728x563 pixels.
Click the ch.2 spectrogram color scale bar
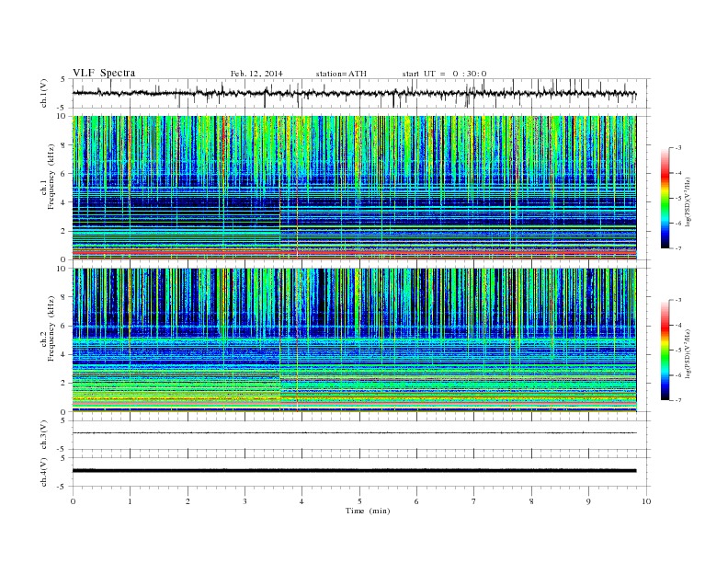[x=665, y=350]
